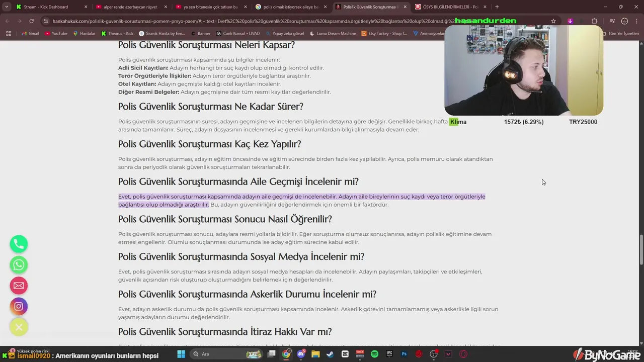Click the Windows taskbar search box
644x362 pixels.
point(226,354)
